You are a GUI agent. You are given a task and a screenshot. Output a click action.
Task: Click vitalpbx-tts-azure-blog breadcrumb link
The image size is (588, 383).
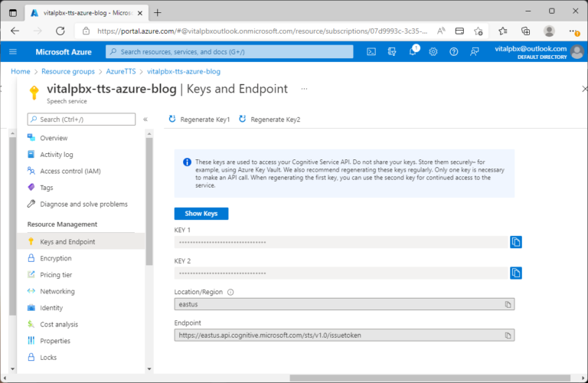184,71
